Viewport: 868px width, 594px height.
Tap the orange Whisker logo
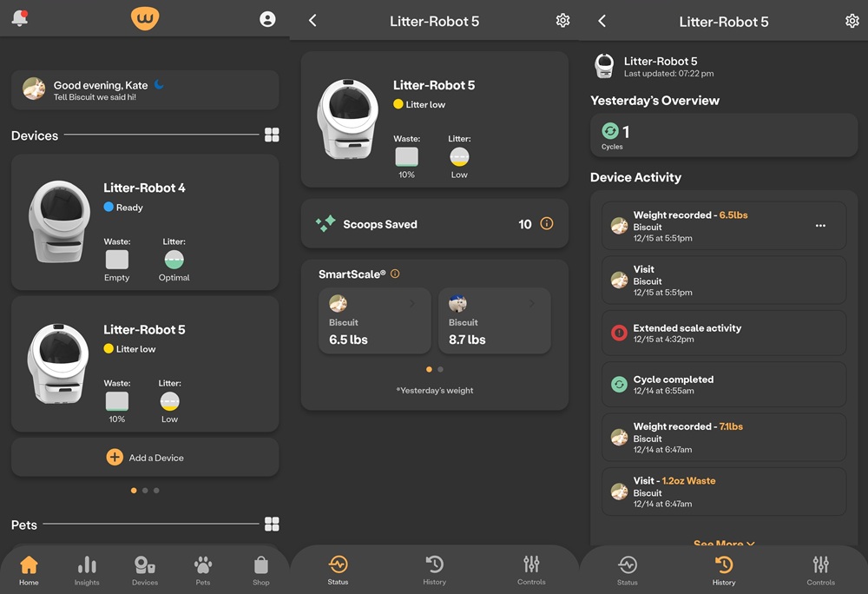pos(145,19)
